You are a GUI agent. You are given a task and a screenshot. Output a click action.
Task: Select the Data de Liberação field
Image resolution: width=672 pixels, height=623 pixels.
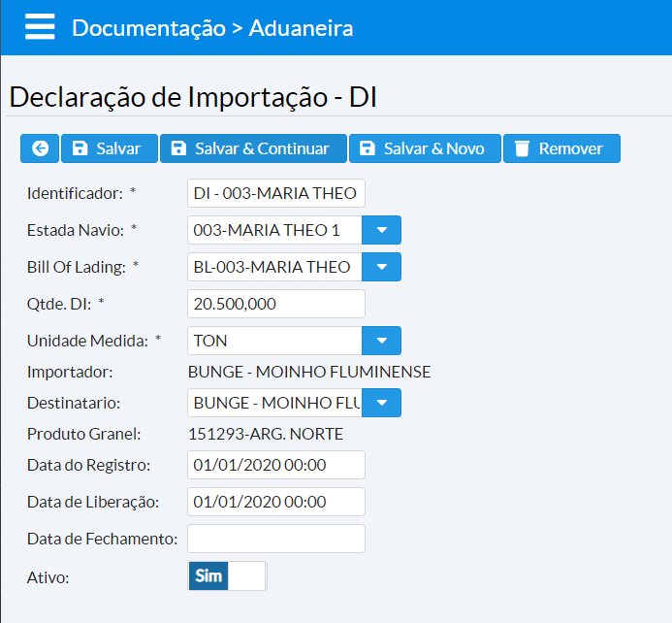tap(275, 502)
